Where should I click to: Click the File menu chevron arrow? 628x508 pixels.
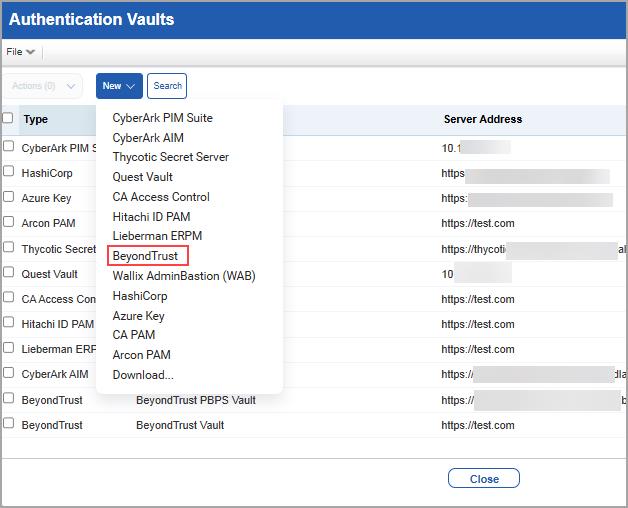click(30, 52)
